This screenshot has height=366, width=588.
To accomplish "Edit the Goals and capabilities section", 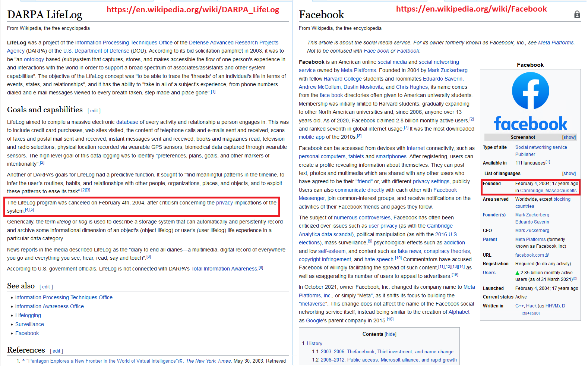I will [x=94, y=111].
